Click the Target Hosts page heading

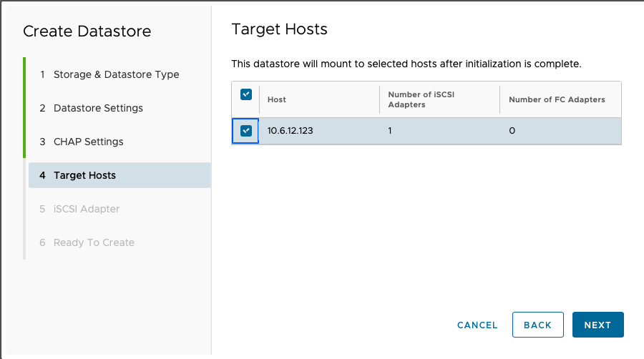coord(279,29)
